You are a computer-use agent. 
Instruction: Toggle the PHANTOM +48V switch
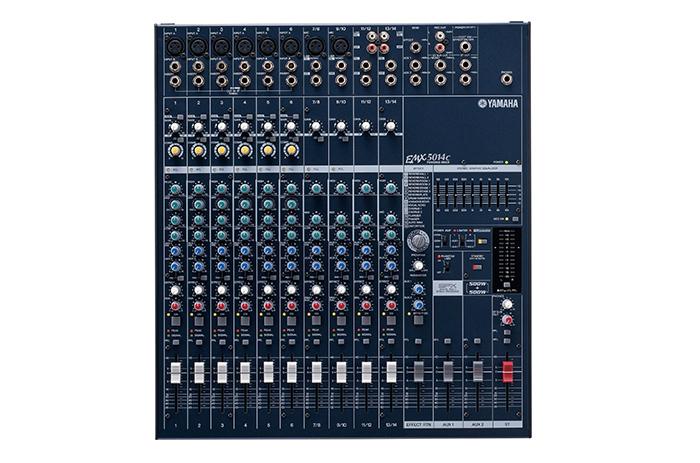(x=447, y=266)
